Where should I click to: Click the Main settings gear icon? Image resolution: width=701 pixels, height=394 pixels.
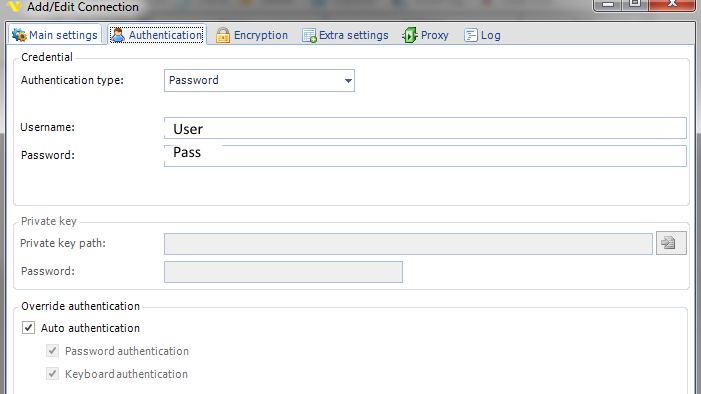[19, 35]
